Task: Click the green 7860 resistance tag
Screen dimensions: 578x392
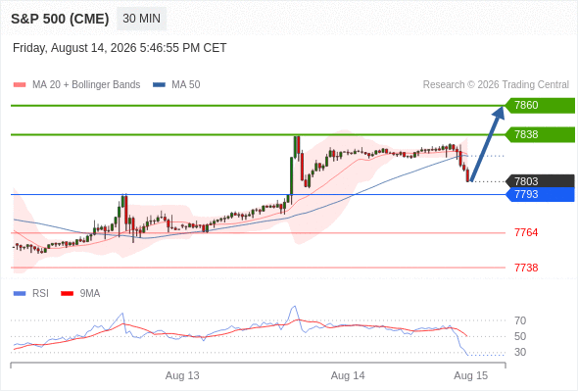Action: (540, 106)
